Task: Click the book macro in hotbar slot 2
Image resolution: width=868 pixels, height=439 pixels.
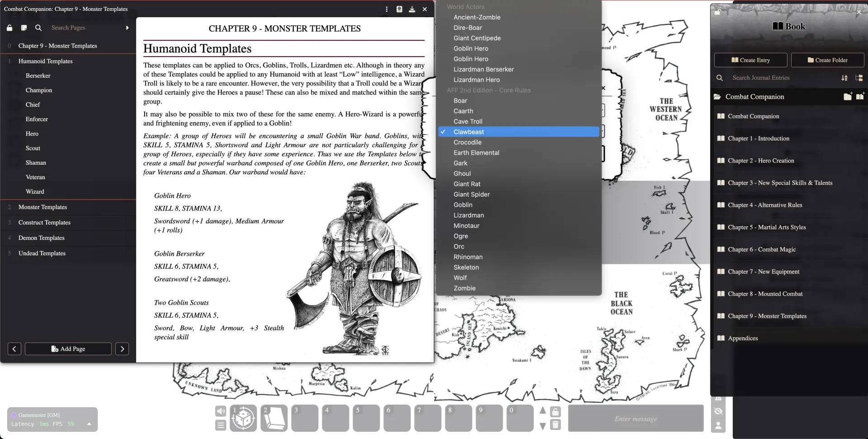Action: tap(274, 418)
